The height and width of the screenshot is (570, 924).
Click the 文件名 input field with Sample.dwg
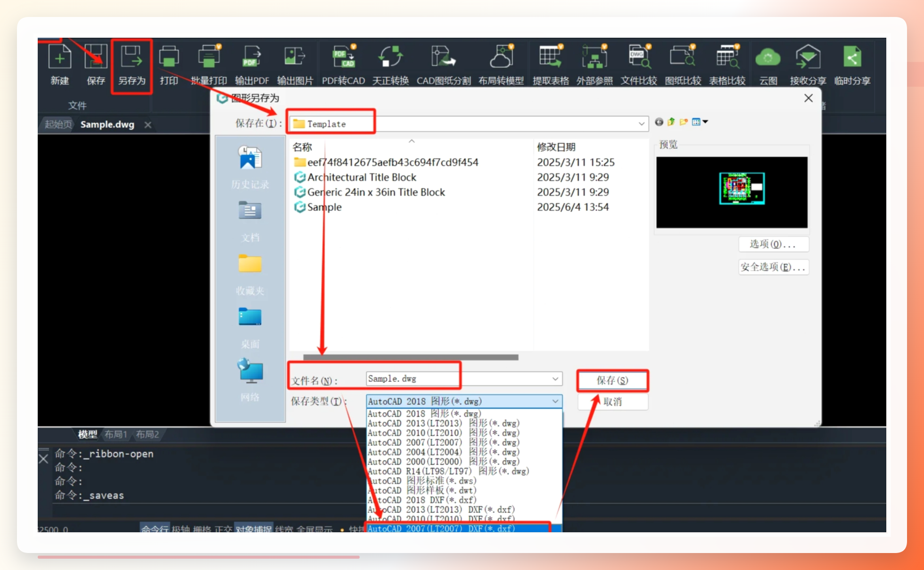pos(464,379)
